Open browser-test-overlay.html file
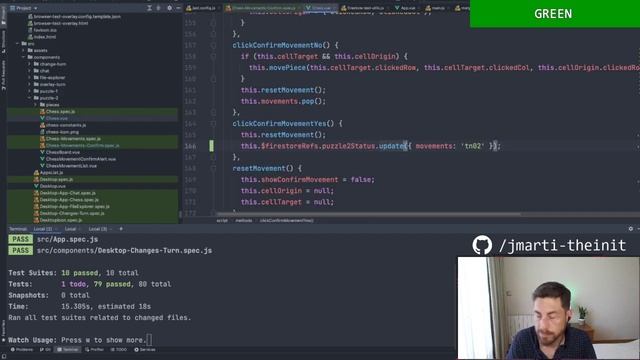Screen dimensions: 640x360 pos(58,23)
